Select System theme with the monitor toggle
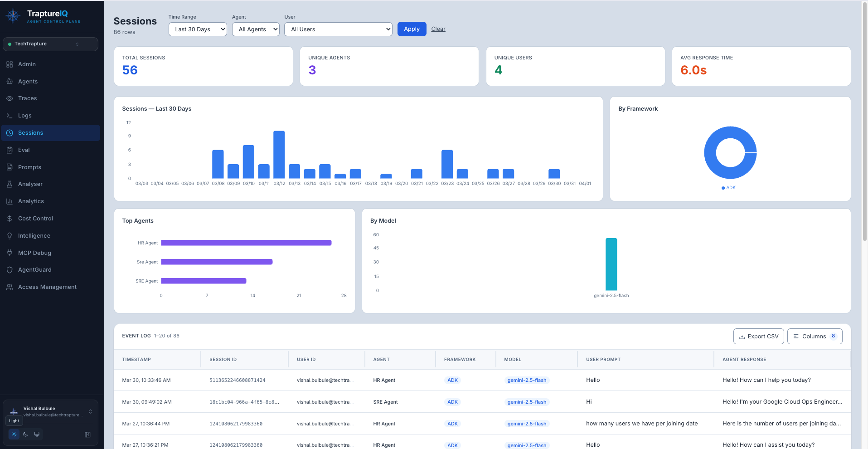The width and height of the screenshot is (868, 449). [37, 434]
